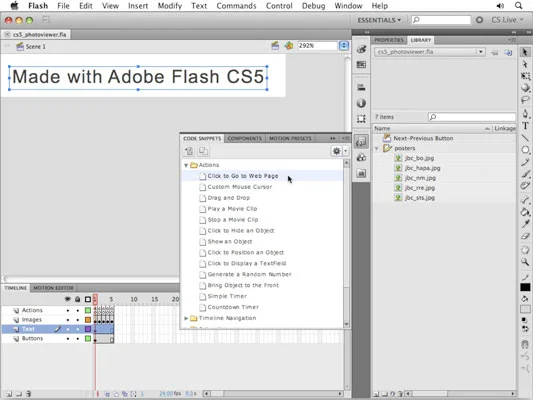Select the Pen tool
This screenshot has width=533, height=400.
point(525,113)
